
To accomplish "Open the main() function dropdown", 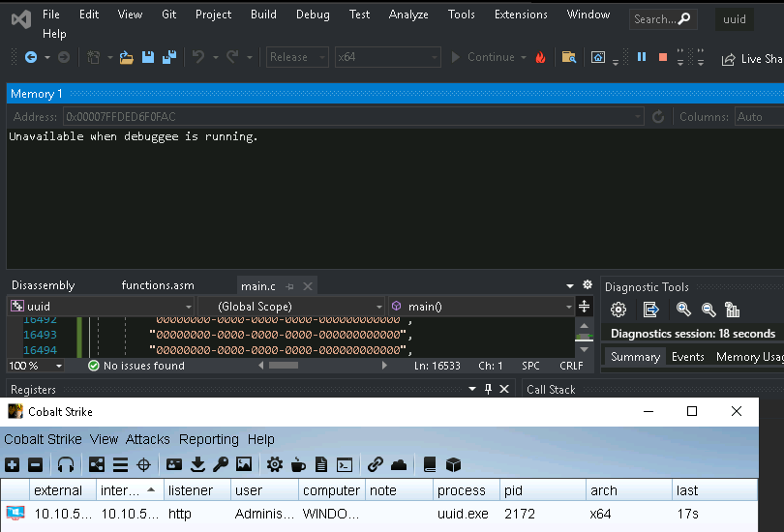I will click(x=481, y=307).
